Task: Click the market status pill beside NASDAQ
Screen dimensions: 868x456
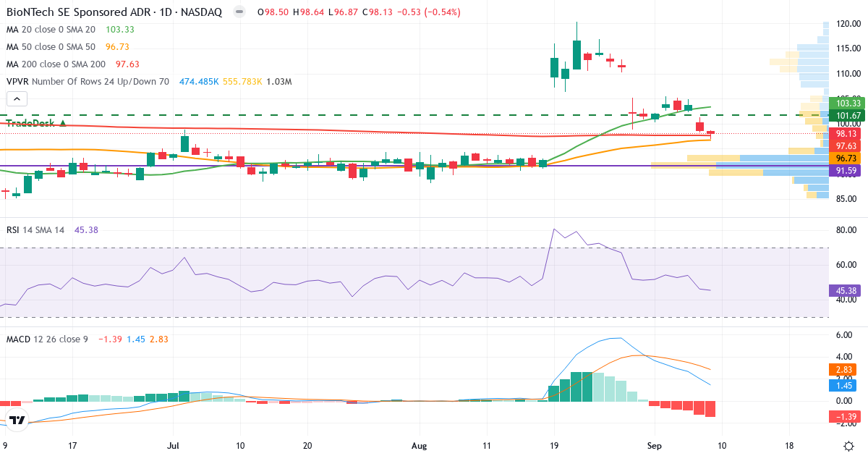Action: coord(239,12)
